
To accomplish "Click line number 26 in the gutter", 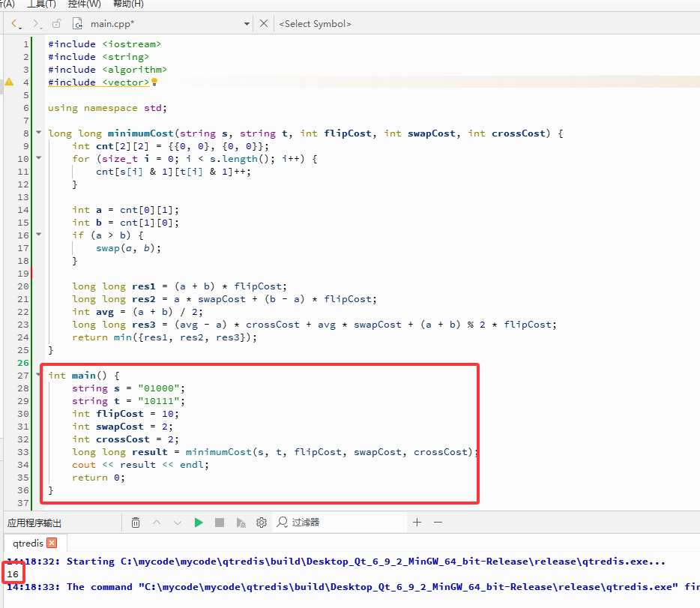I will click(x=22, y=363).
